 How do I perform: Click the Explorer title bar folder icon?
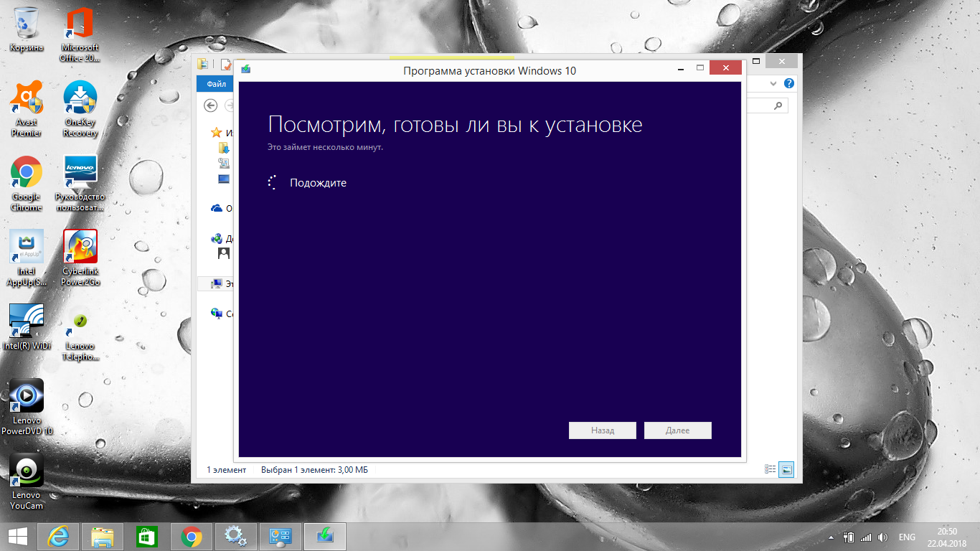pyautogui.click(x=203, y=64)
